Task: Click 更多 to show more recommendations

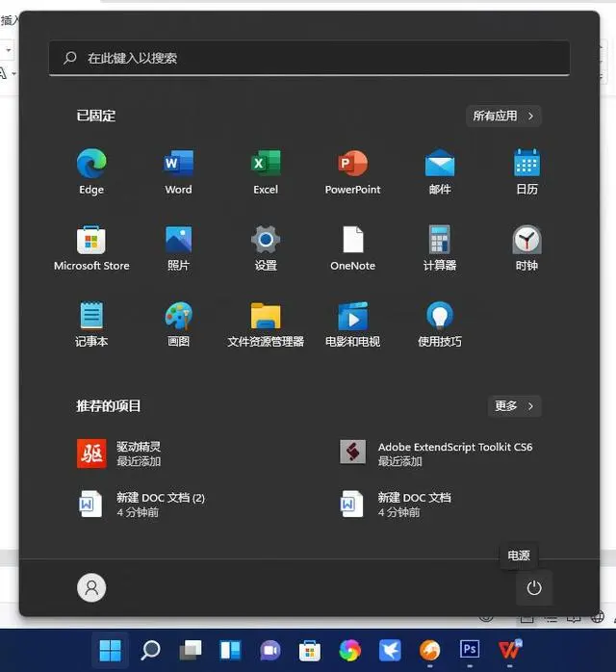Action: [514, 406]
